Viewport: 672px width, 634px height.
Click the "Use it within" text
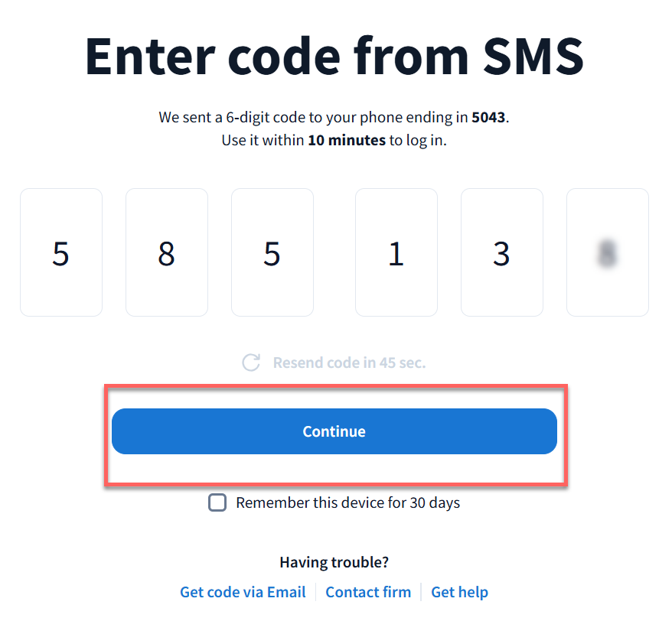(x=263, y=141)
